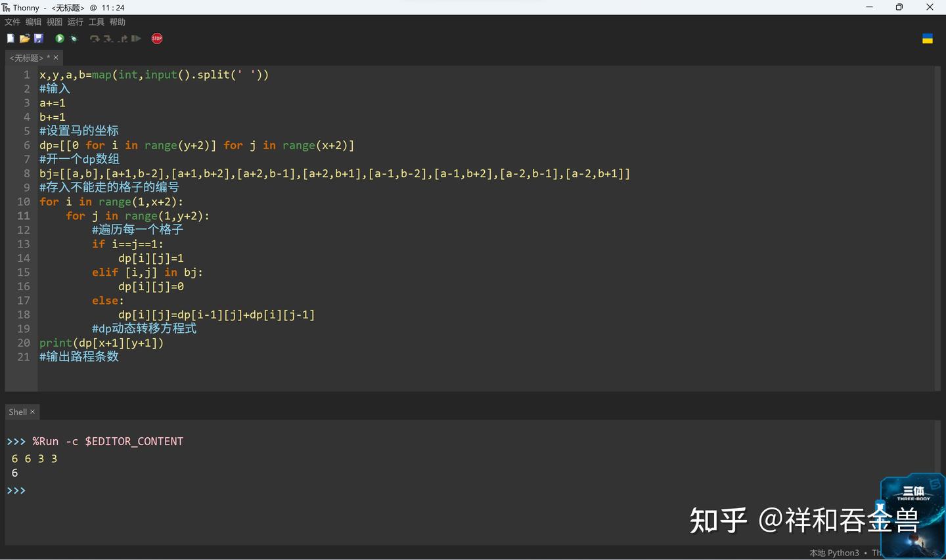Image resolution: width=946 pixels, height=560 pixels.
Task: Create a new file
Action: pyautogui.click(x=10, y=38)
